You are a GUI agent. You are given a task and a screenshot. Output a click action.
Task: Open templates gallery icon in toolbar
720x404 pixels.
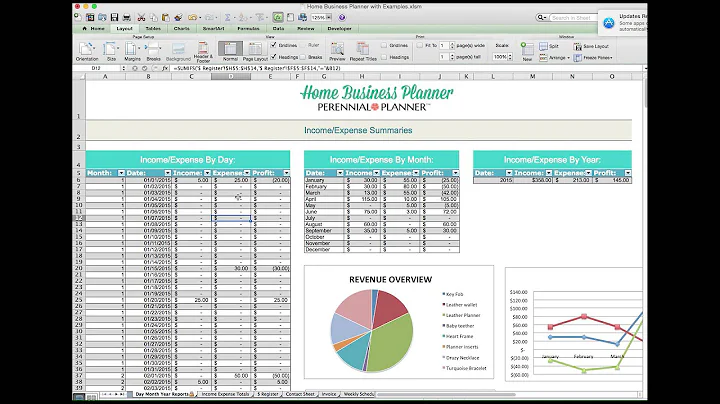(x=90, y=17)
